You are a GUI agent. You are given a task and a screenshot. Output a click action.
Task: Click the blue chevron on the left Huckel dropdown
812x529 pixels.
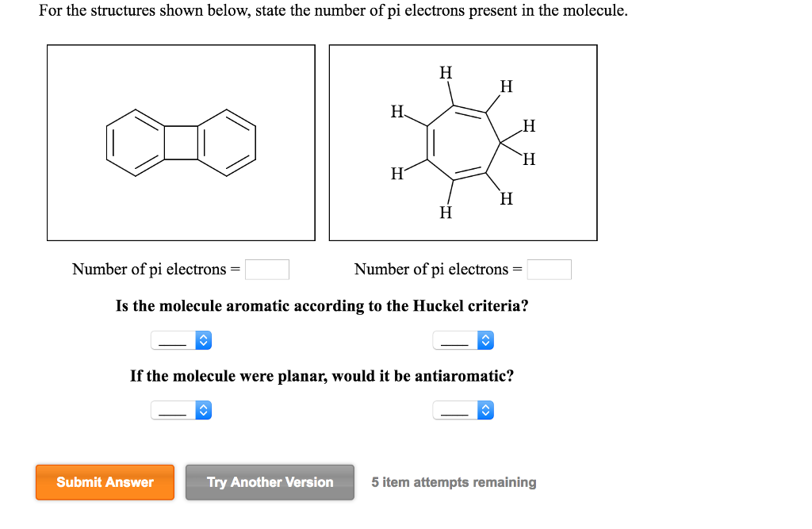204,340
